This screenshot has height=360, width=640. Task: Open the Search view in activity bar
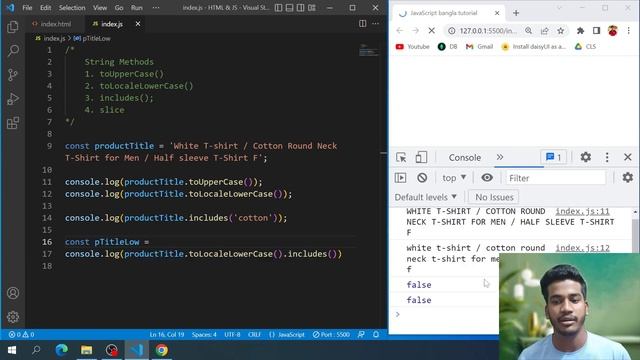[13, 51]
